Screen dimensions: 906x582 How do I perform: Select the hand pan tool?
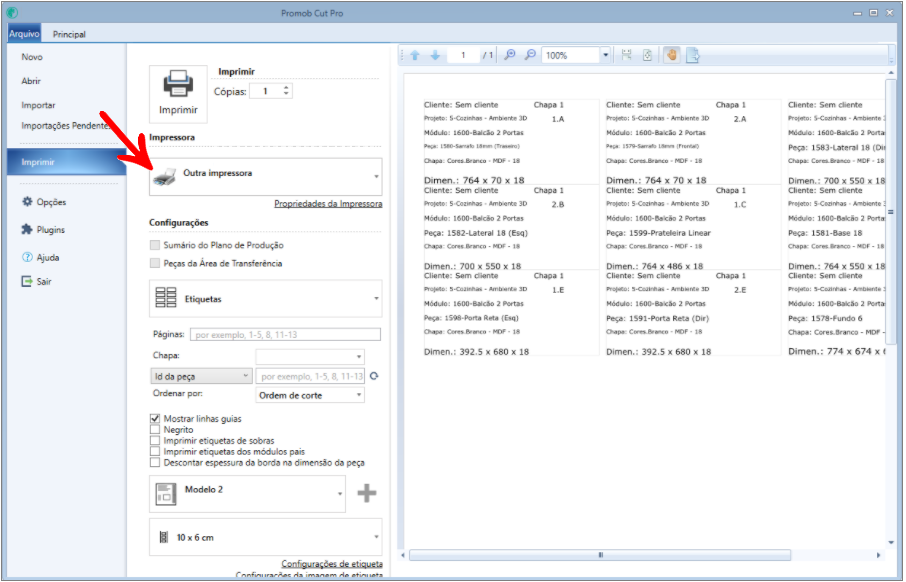point(671,55)
